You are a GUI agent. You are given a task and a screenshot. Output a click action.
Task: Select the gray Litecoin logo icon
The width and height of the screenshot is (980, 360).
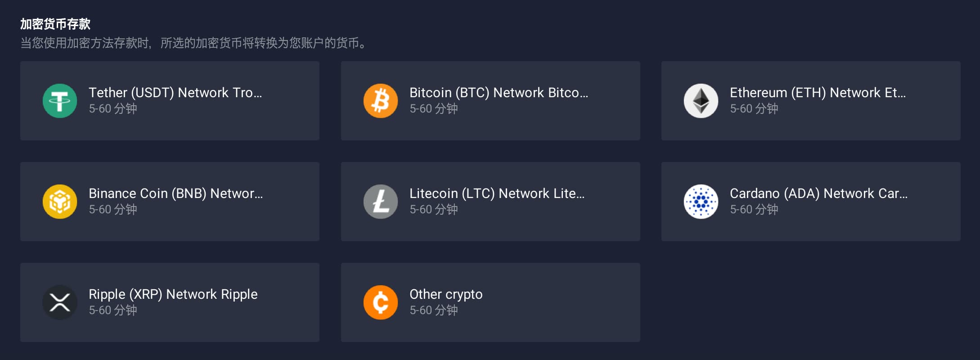pyautogui.click(x=381, y=202)
